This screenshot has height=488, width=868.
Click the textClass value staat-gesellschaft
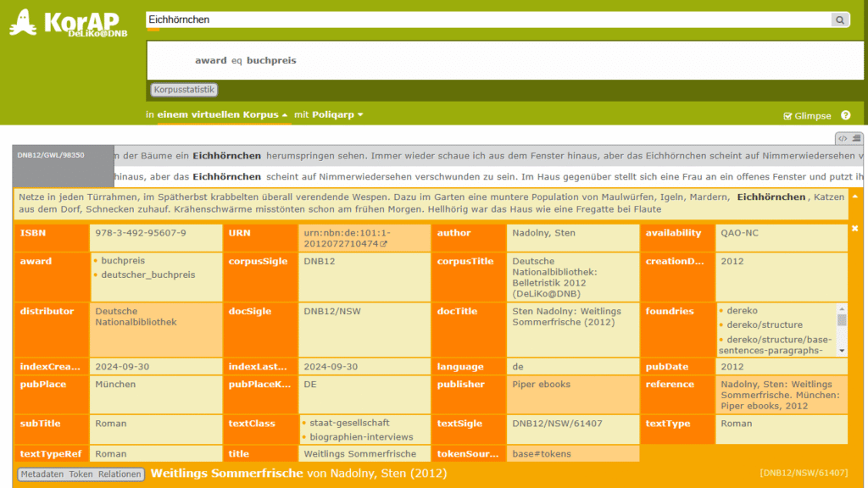[349, 423]
